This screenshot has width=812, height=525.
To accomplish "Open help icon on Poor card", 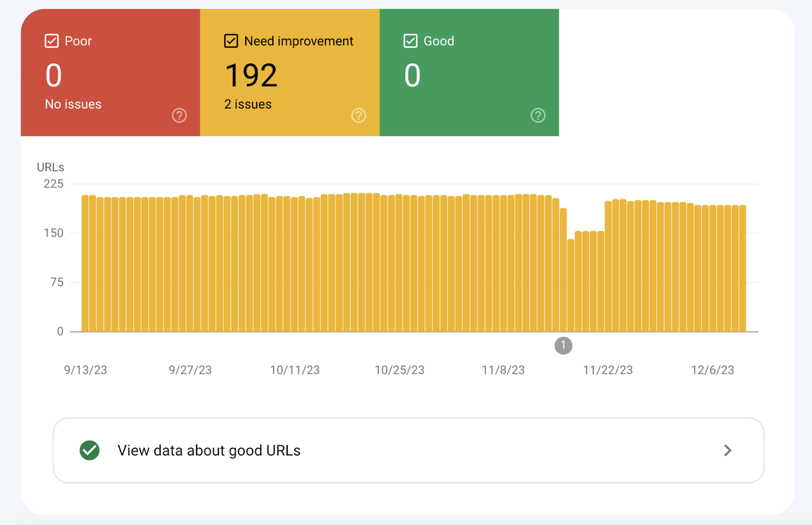I will pos(179,115).
